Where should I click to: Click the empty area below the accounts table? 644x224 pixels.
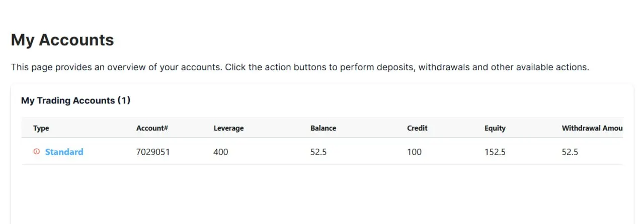(x=322, y=195)
